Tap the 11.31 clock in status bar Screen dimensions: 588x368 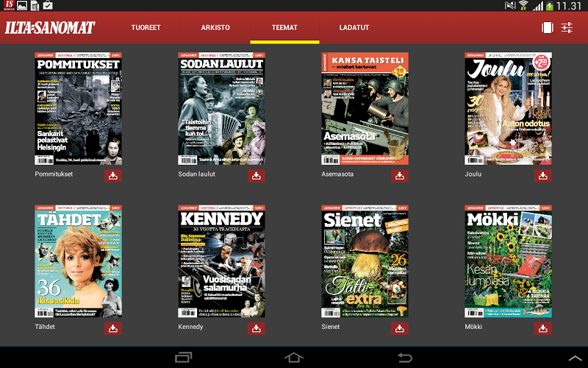click(x=569, y=6)
